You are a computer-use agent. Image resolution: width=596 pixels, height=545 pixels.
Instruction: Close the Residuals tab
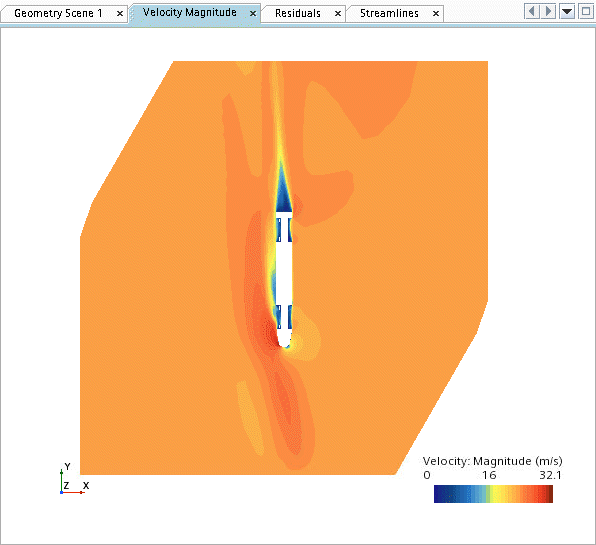(338, 14)
